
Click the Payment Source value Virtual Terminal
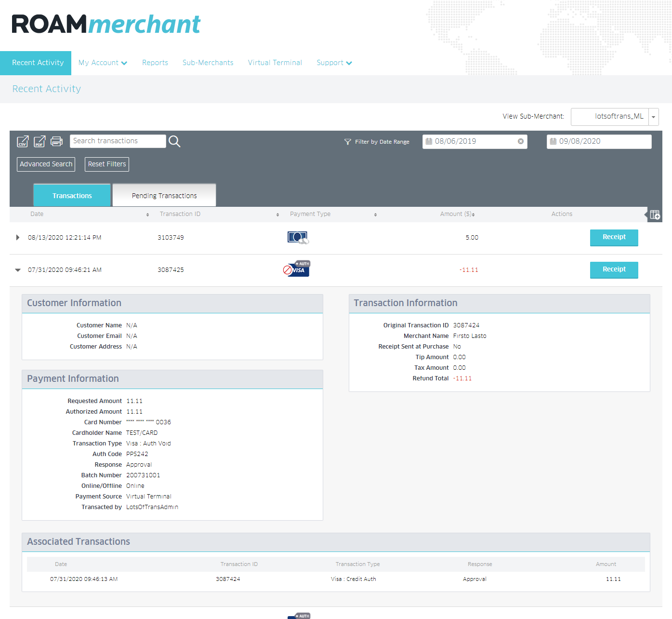coord(149,497)
